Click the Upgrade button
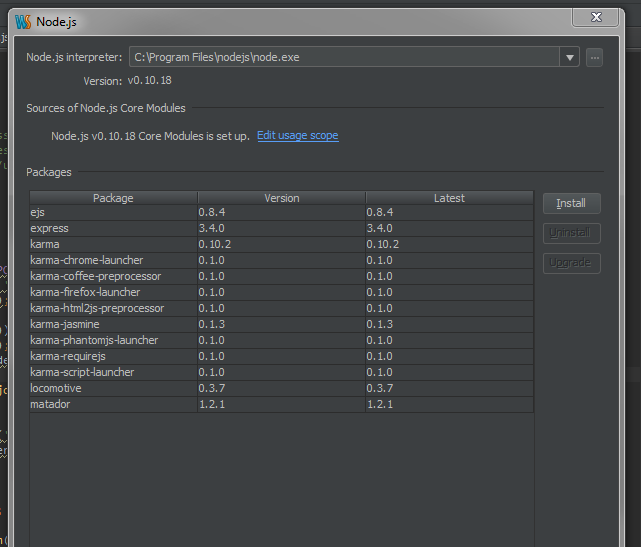 [572, 263]
